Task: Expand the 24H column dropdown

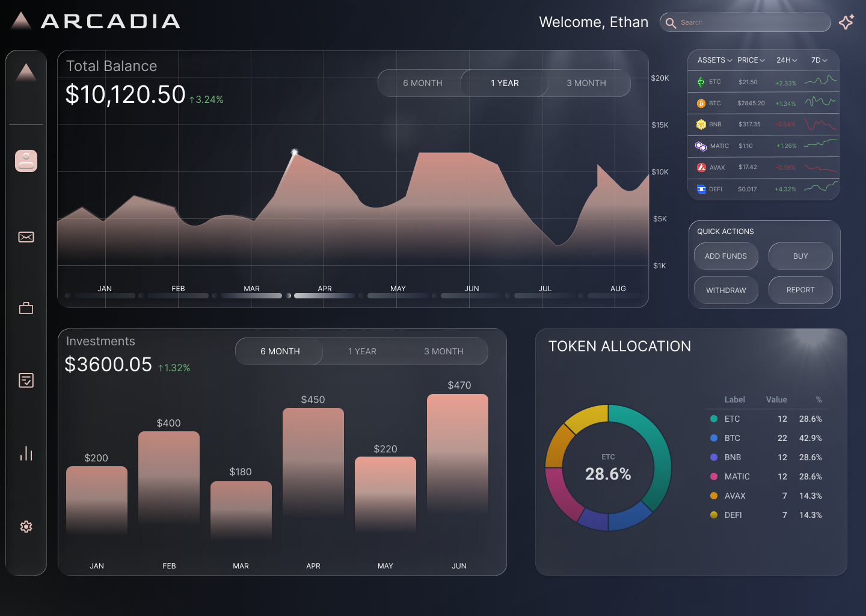Action: point(786,60)
